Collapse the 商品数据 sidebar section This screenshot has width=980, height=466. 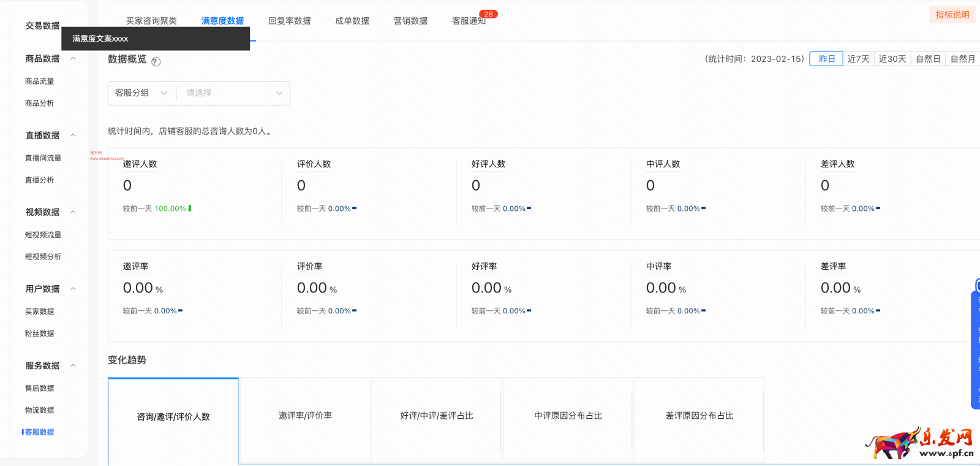73,59
